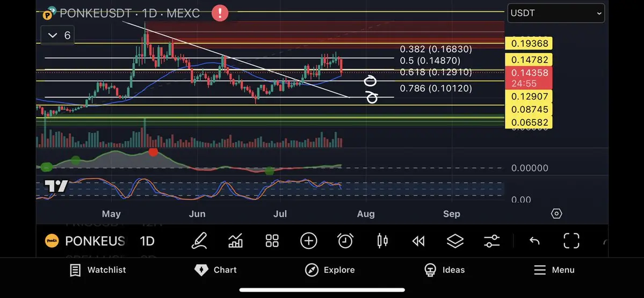Open the indicators chart icon

pyautogui.click(x=235, y=241)
